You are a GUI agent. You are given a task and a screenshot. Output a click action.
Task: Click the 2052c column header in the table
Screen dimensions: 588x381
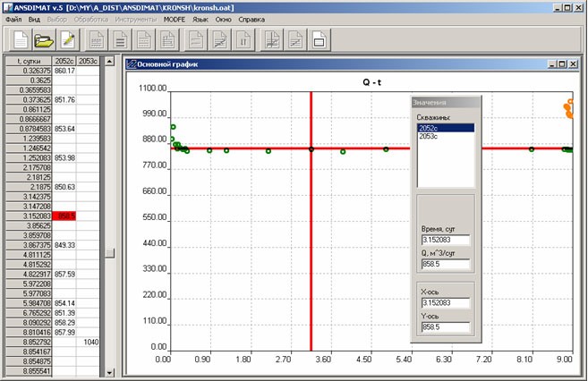[64, 61]
